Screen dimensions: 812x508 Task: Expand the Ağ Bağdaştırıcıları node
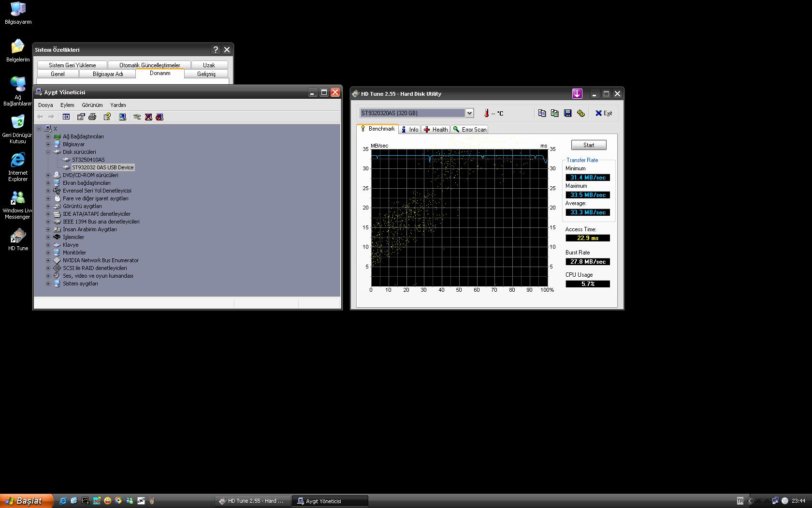point(48,136)
